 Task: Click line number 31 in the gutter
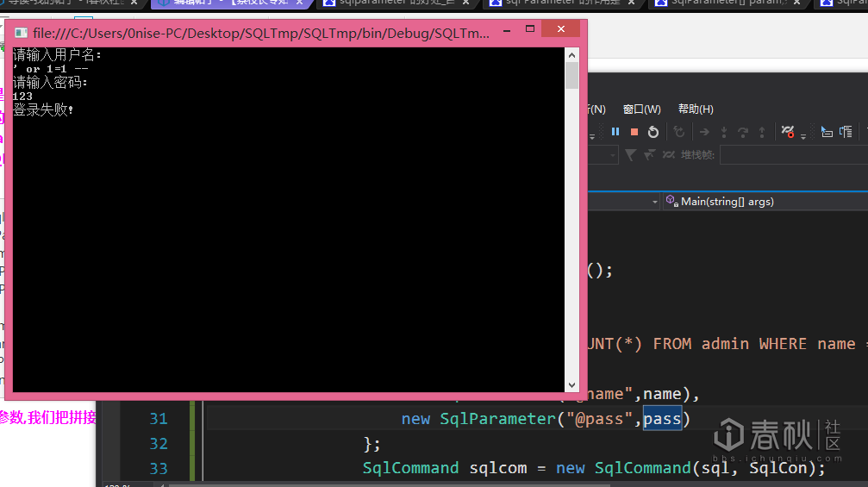(x=159, y=419)
